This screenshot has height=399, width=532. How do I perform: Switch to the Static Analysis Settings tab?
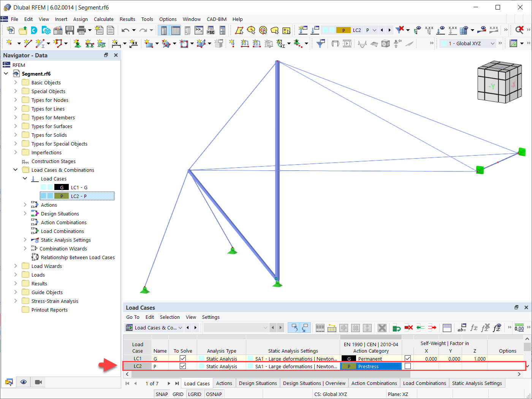(x=477, y=383)
